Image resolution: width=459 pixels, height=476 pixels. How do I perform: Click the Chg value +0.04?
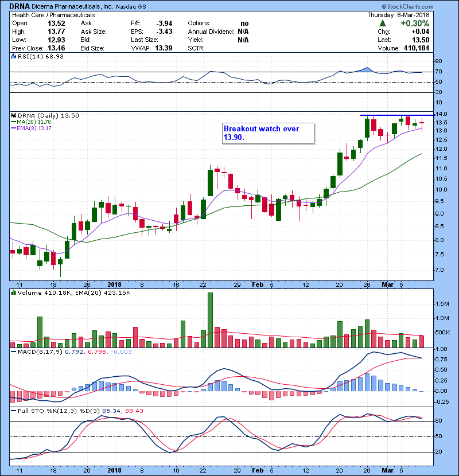[421, 32]
